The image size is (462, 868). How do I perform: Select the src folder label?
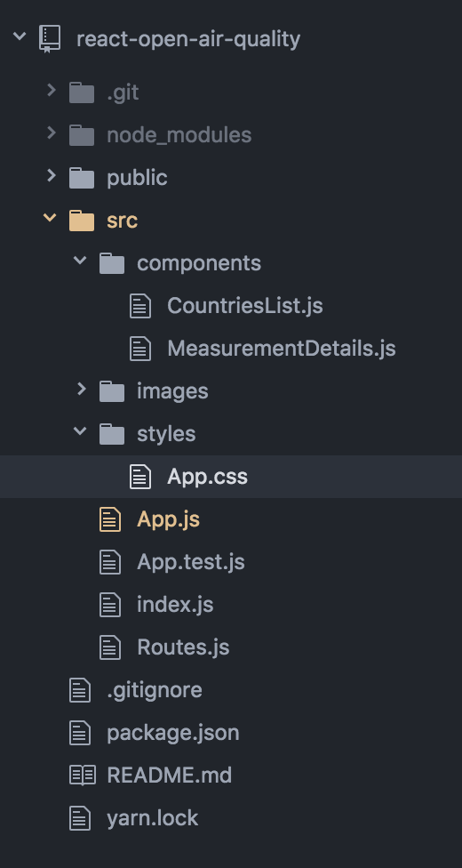(x=123, y=221)
